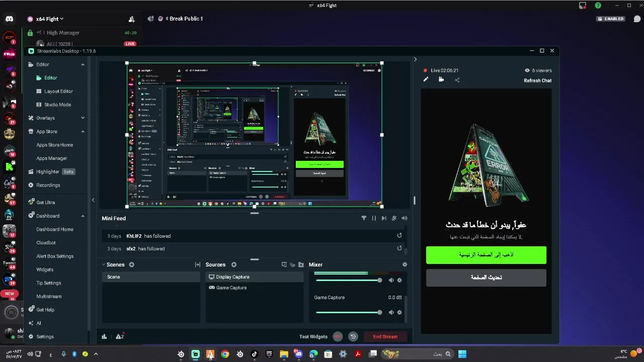Adjust the first mixer channel volume slider
644x362 pixels.
(349, 280)
